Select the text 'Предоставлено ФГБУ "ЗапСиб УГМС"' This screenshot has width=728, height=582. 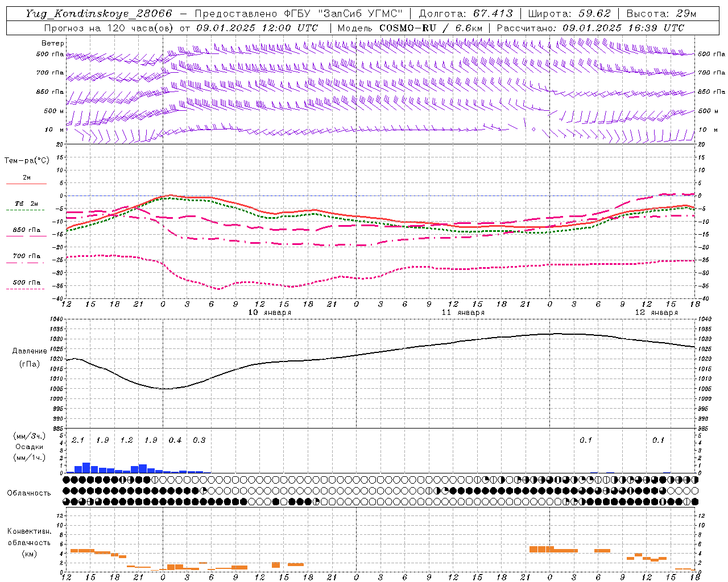(299, 14)
